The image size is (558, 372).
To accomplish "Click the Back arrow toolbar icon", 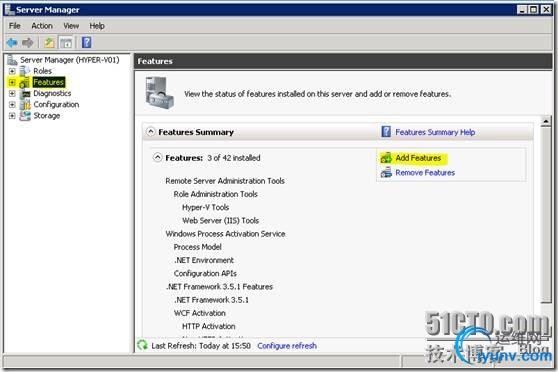I will pyautogui.click(x=12, y=43).
